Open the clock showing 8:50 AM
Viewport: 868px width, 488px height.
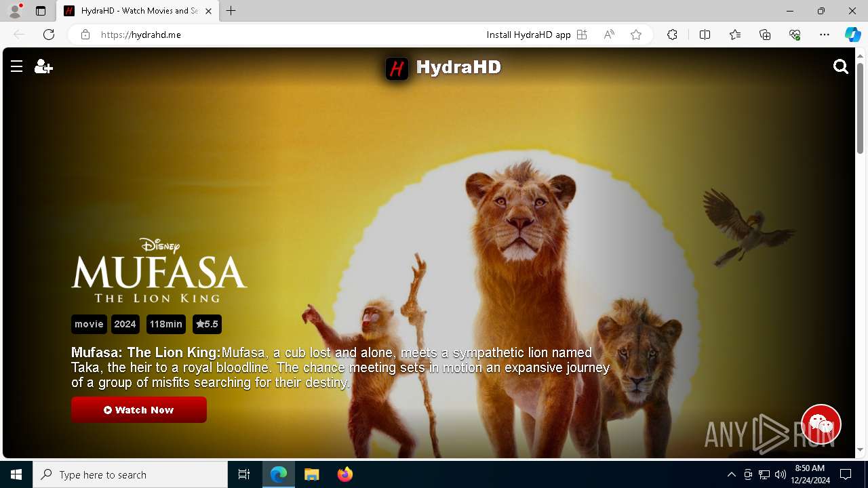pos(810,474)
